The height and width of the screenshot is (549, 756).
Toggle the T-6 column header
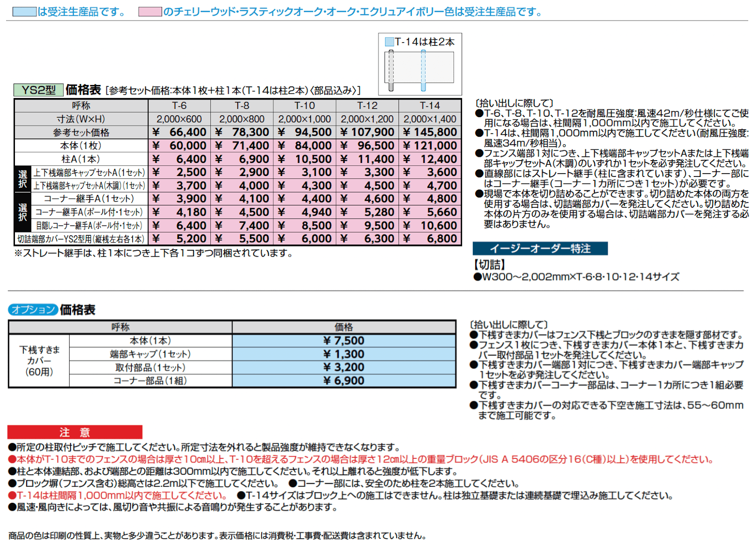tap(180, 106)
